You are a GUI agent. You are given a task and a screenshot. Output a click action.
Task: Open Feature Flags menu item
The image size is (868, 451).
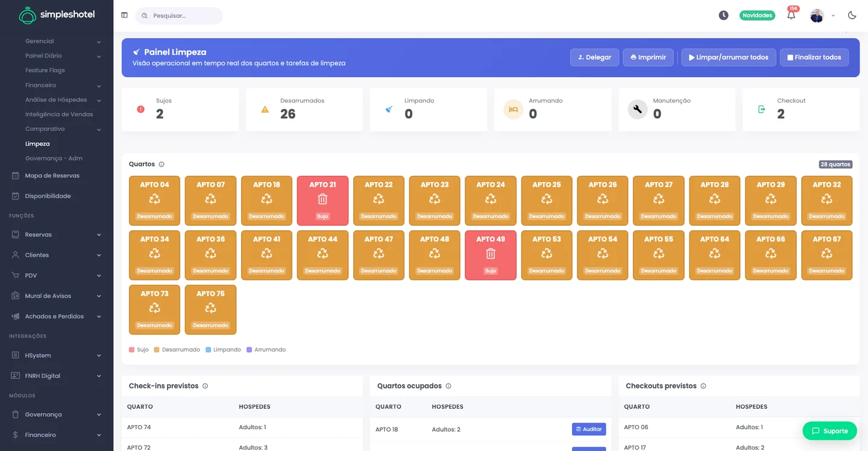click(45, 71)
